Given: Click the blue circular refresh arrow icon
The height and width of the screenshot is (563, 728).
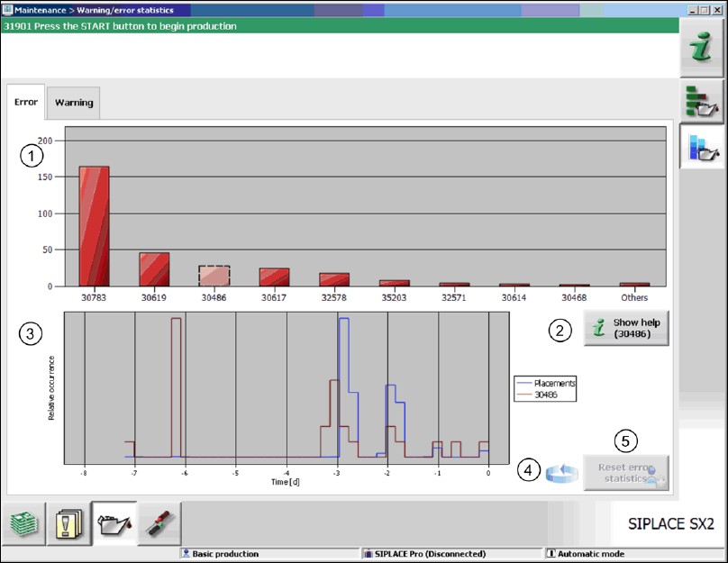Looking at the screenshot, I should click(561, 472).
